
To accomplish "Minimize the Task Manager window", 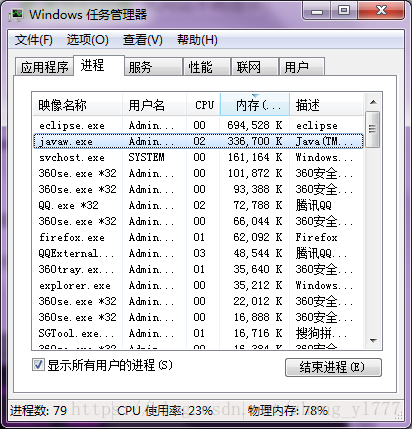I will point(317,11).
